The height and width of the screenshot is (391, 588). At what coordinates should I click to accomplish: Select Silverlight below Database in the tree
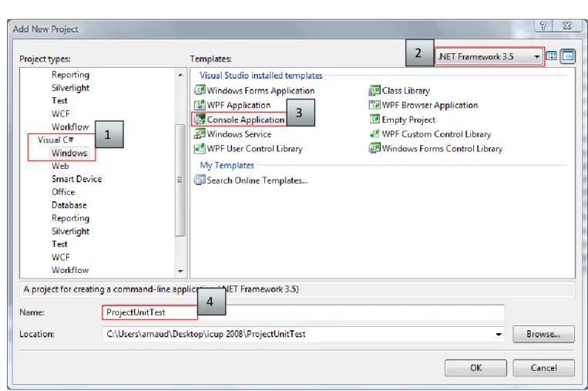[x=70, y=231]
